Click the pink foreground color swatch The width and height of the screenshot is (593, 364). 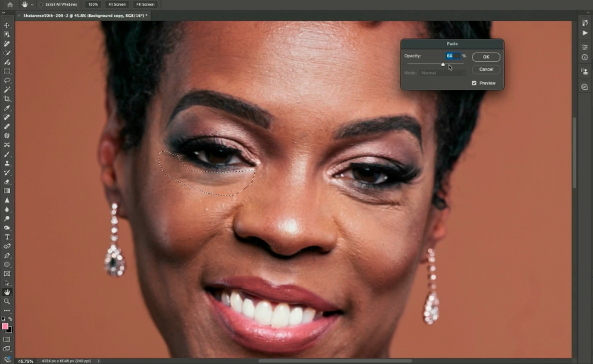(5, 327)
